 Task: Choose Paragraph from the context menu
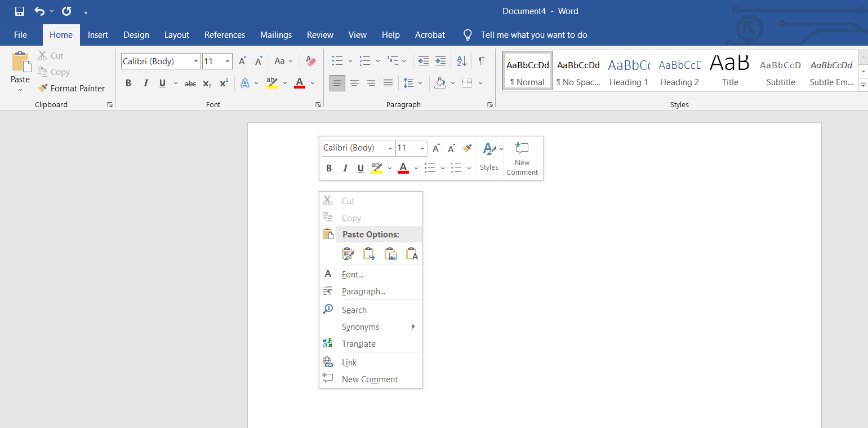tap(363, 291)
